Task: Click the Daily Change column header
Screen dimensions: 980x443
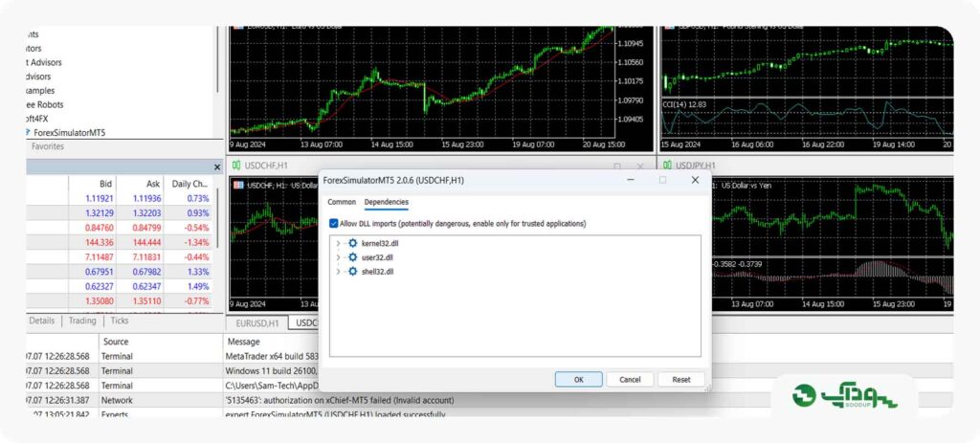Action: click(189, 185)
